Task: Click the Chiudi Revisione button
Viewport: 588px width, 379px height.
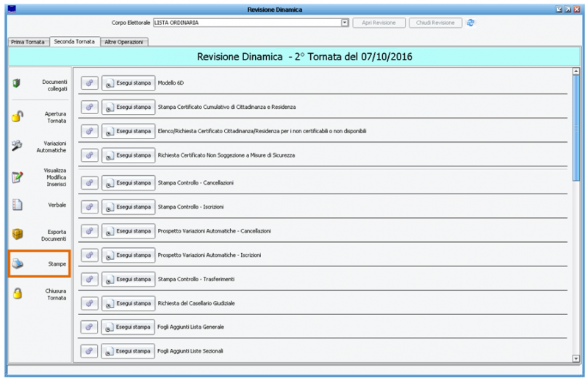Action: 435,23
